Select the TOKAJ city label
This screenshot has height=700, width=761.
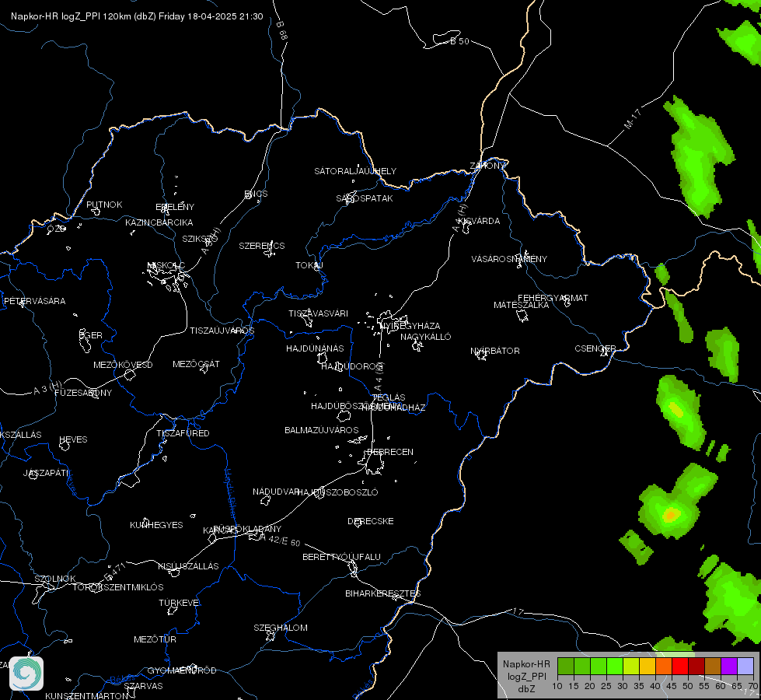click(x=309, y=265)
